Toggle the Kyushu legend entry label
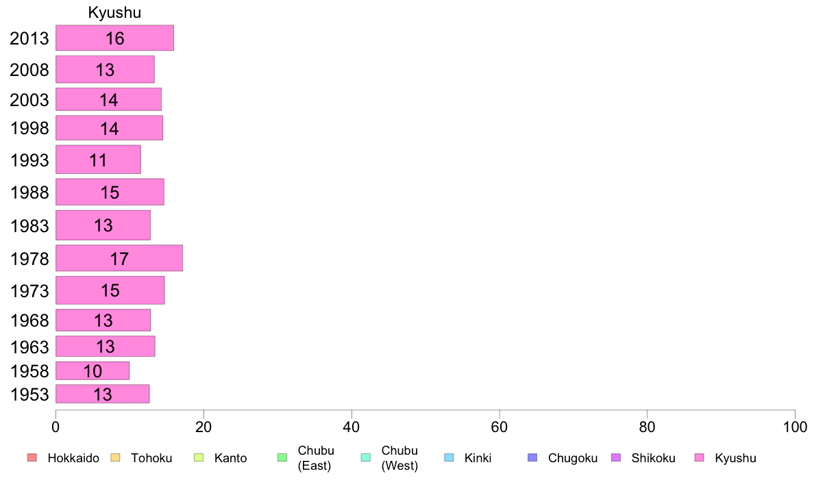Screen dimensions: 814x504 tap(735, 458)
